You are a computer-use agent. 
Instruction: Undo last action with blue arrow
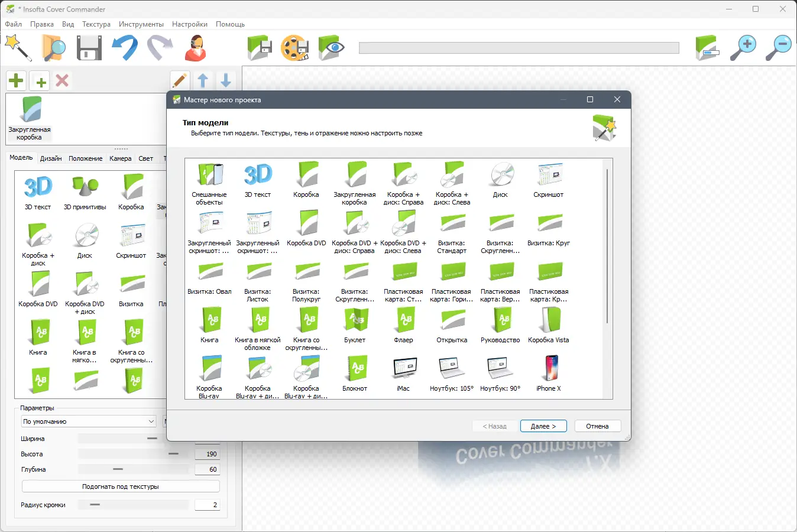(x=125, y=48)
